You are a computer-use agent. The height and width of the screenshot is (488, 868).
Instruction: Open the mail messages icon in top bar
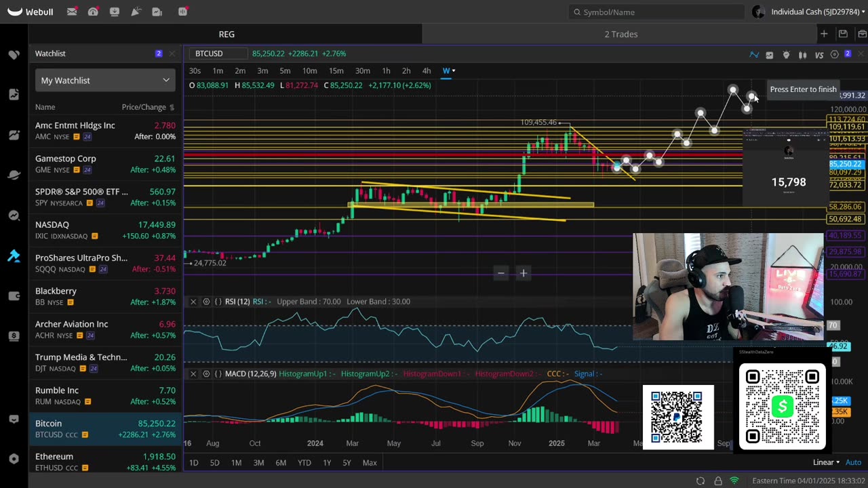[x=72, y=12]
